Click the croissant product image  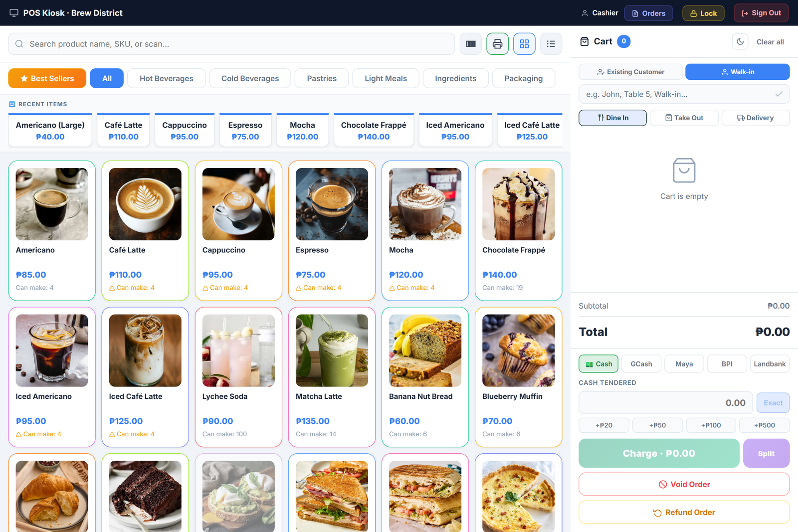coord(52,496)
